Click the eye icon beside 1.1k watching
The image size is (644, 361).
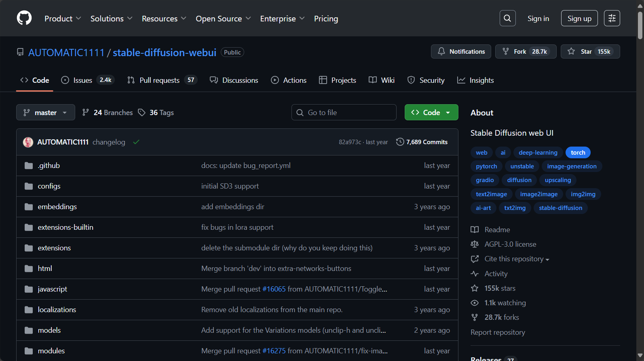[x=475, y=303]
